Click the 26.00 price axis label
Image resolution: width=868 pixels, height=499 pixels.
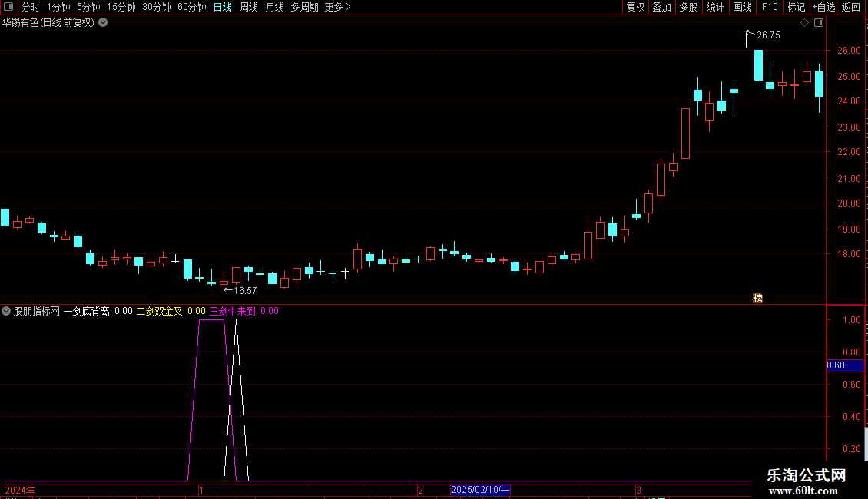[x=849, y=51]
